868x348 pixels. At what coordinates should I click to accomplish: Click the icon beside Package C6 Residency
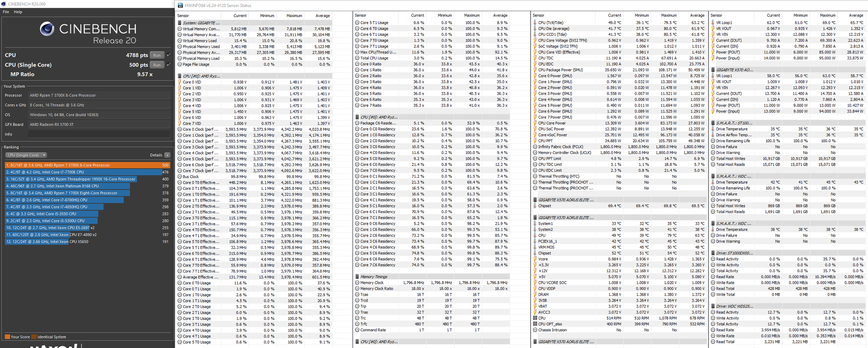pyautogui.click(x=357, y=123)
